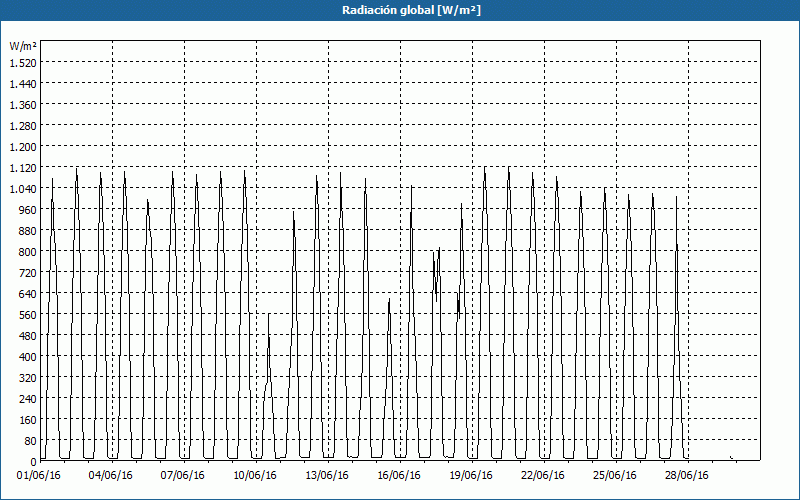Click the 560 y-axis value
The height and width of the screenshot is (500, 800).
click(x=29, y=315)
